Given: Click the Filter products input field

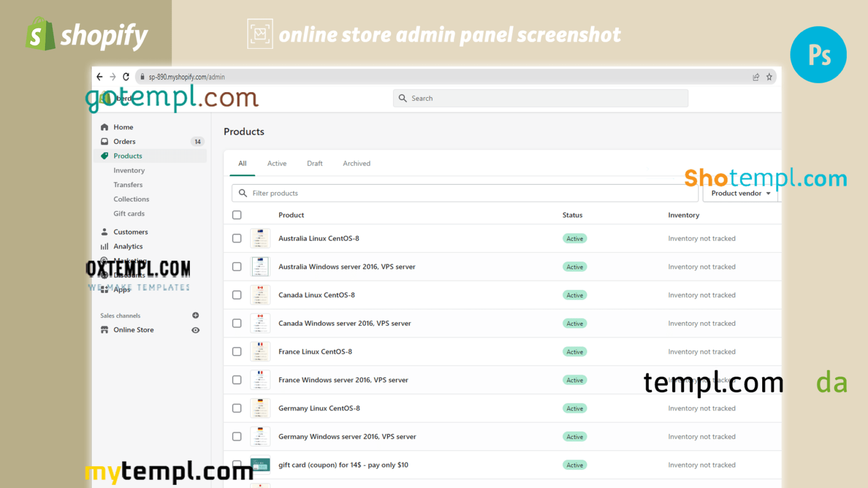Looking at the screenshot, I should tap(467, 193).
